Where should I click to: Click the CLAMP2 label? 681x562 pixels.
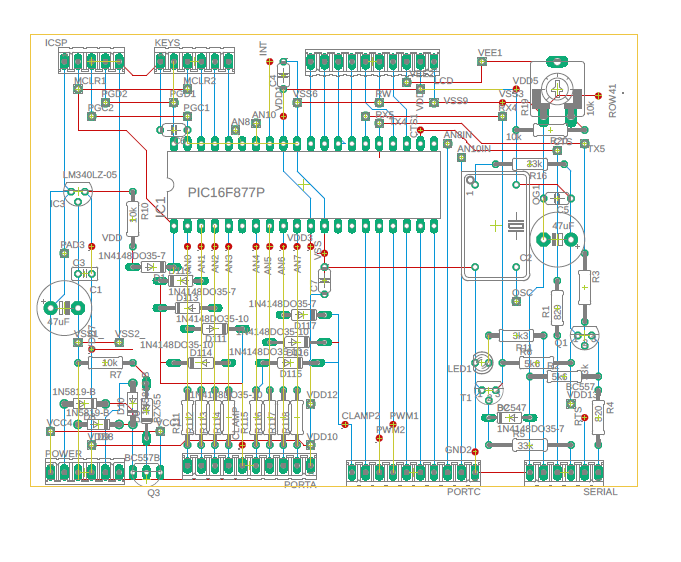coord(360,416)
